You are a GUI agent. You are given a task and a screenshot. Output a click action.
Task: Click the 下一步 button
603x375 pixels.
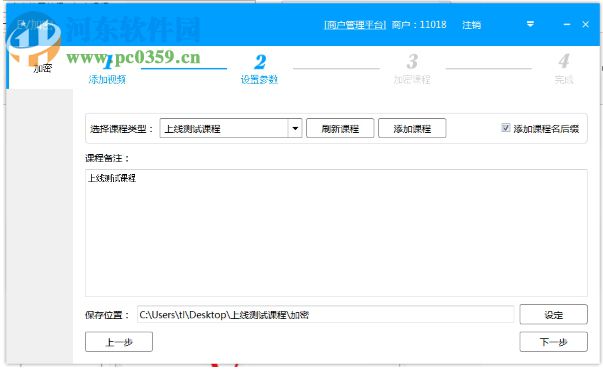pyautogui.click(x=553, y=342)
